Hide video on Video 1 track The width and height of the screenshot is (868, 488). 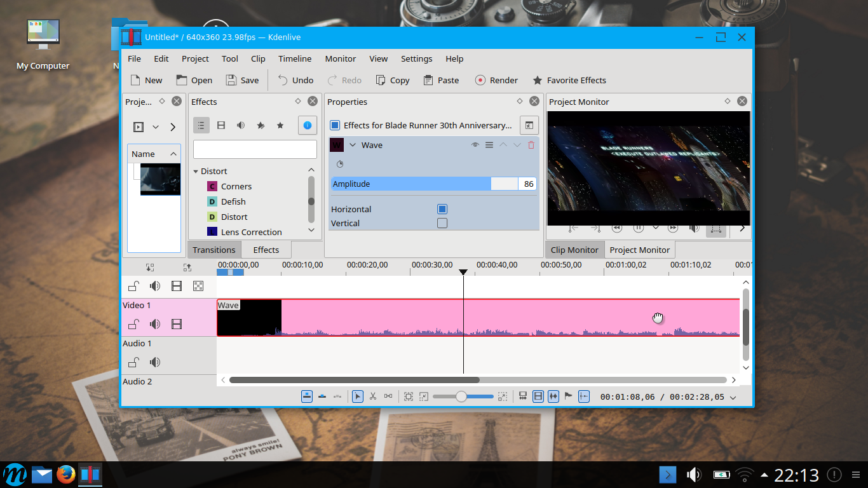pos(177,325)
